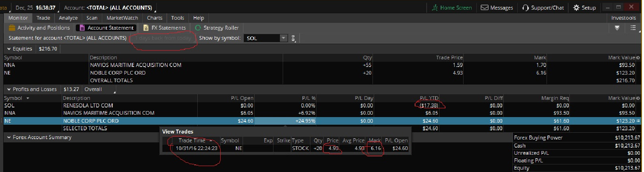Click the OVERALL TOTALS row in Equities
The image size is (644, 172).
[x=321, y=80]
